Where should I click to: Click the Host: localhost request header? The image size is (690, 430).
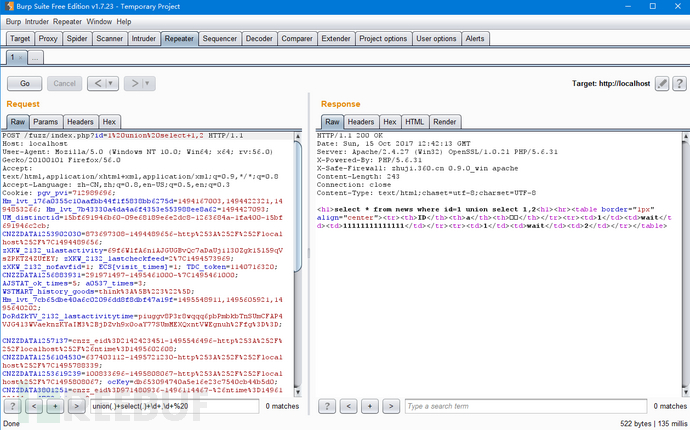click(35, 143)
